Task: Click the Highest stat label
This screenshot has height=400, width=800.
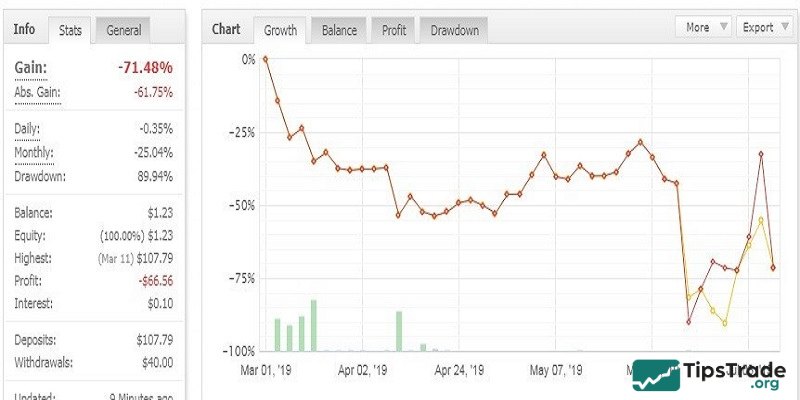Action: click(x=35, y=258)
